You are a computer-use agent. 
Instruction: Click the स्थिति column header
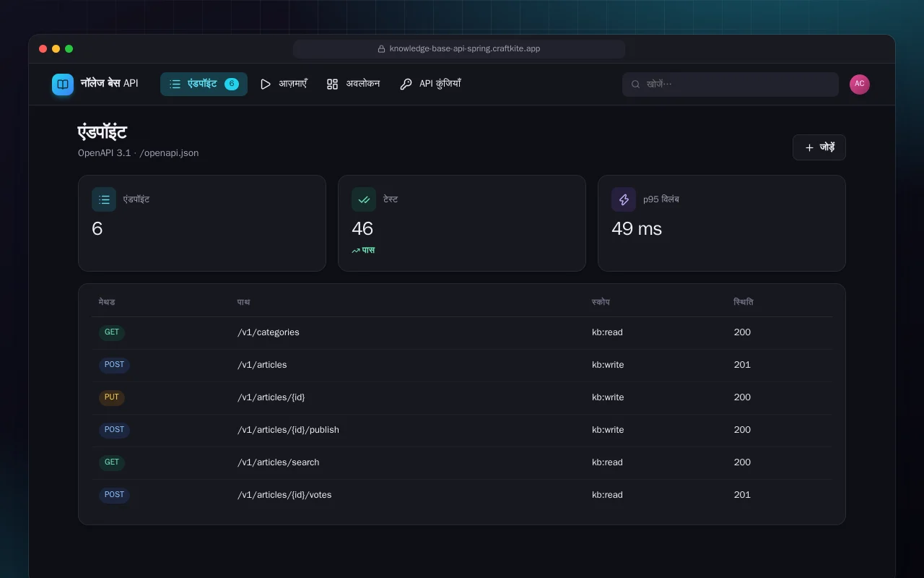click(744, 302)
